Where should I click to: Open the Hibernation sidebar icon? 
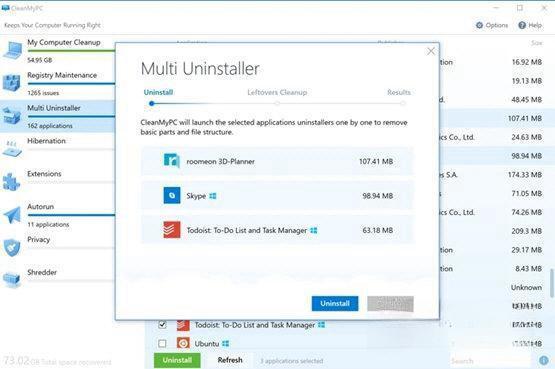pos(12,149)
